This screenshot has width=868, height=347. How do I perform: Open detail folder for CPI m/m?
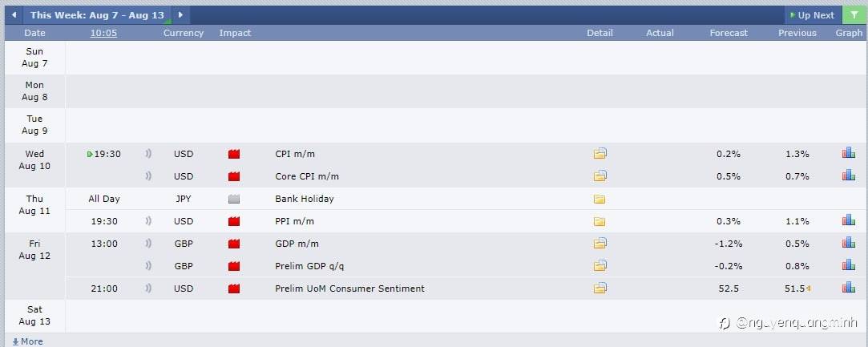(x=600, y=154)
